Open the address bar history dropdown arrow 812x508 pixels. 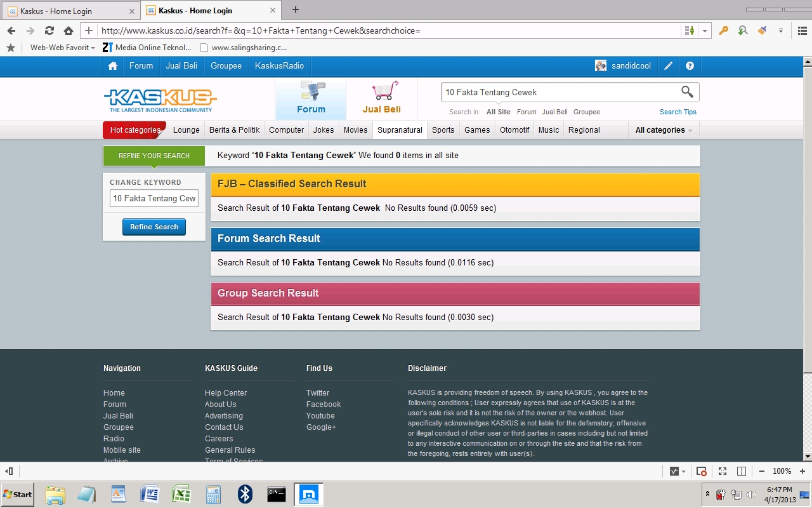[705, 30]
